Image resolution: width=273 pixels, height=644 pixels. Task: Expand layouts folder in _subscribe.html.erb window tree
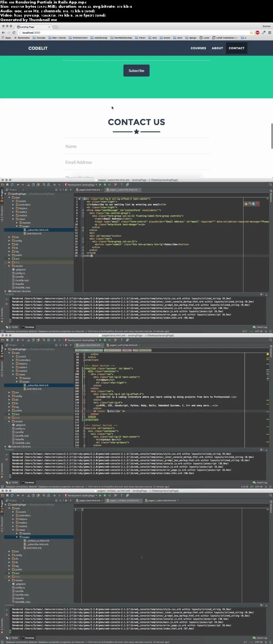coord(17,223)
